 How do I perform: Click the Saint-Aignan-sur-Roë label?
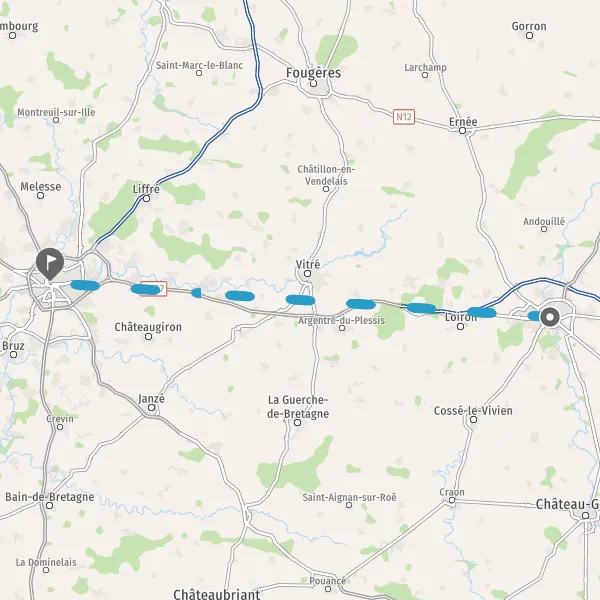(x=349, y=497)
